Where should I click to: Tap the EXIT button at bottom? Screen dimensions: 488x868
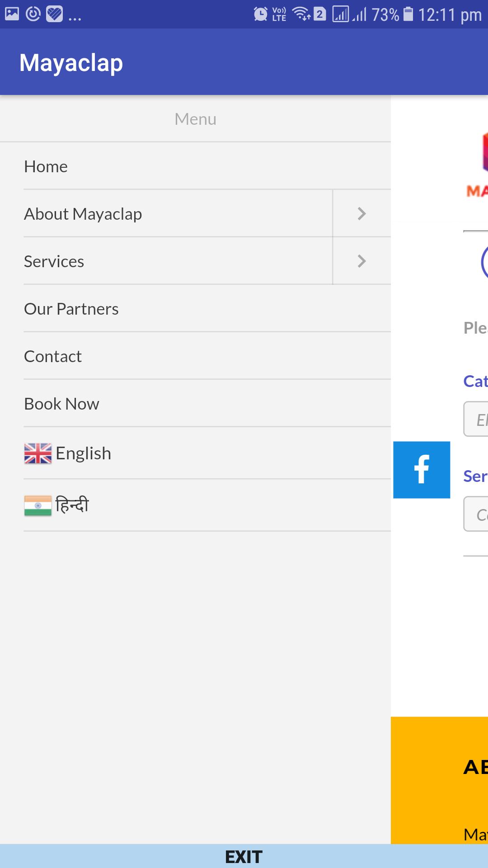coord(244,856)
